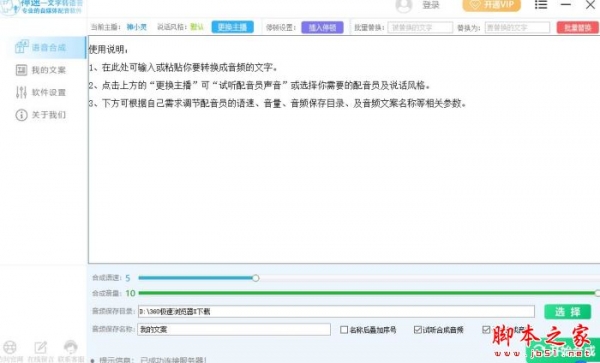The width and height of the screenshot is (600, 363).
Task: Click the 使用说明 heading in text area
Action: tap(108, 49)
